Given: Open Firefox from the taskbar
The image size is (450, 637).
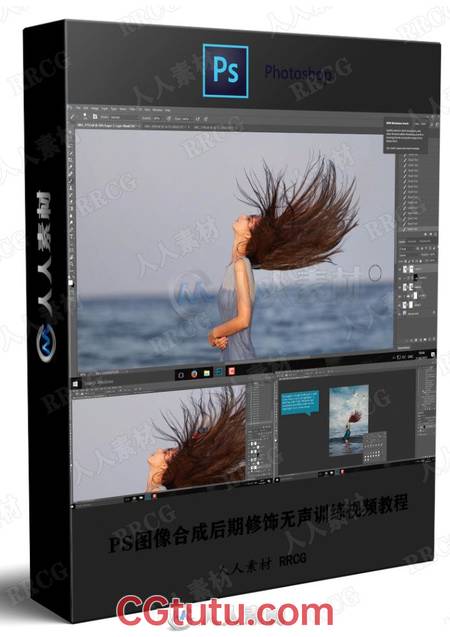Looking at the screenshot, I should 194,373.
